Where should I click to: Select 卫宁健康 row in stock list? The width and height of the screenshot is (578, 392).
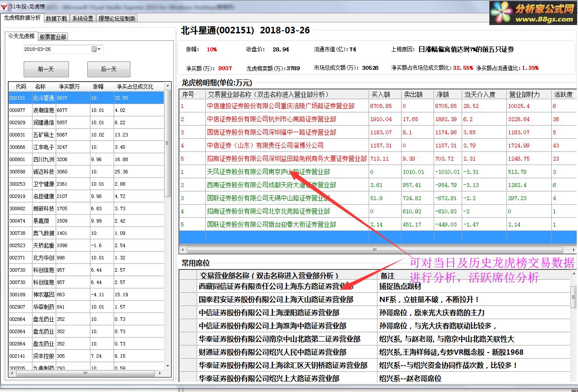pyautogui.click(x=86, y=184)
